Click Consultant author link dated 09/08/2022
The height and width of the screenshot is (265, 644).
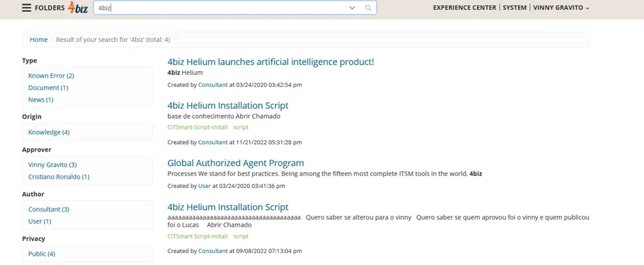pyautogui.click(x=213, y=250)
